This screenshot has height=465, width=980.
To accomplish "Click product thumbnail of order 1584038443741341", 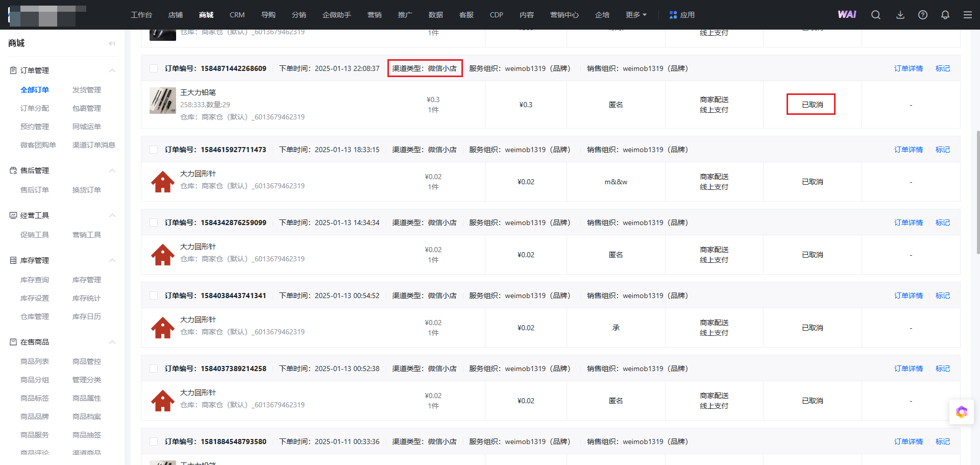I will tap(163, 328).
